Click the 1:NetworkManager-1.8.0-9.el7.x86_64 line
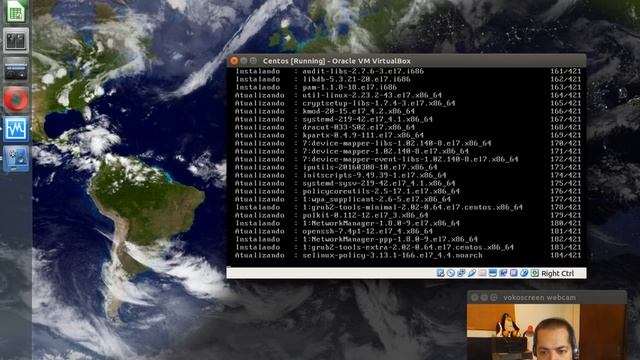The width and height of the screenshot is (640, 360). tap(407, 223)
